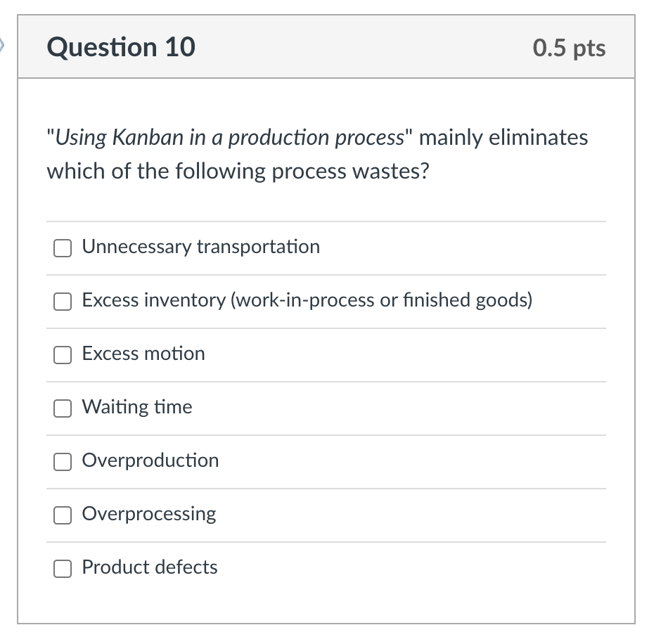The width and height of the screenshot is (661, 644).
Task: Select the Overprocessing answer text
Action: (148, 514)
